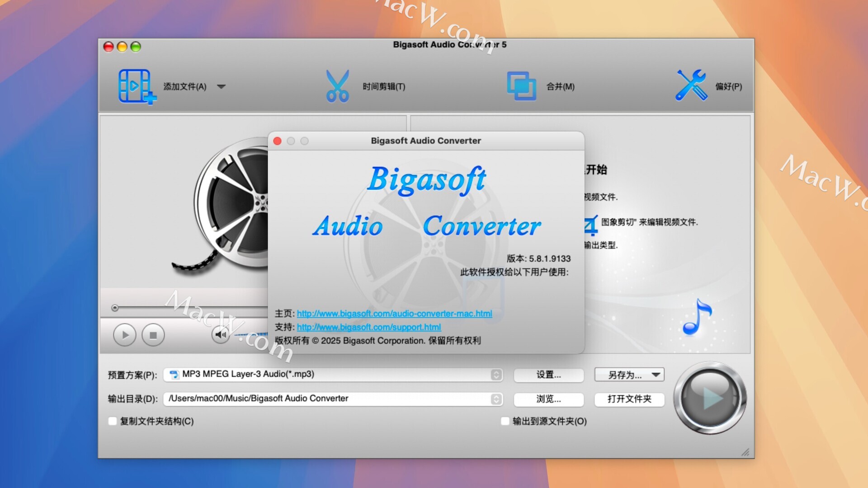The image size is (868, 488).
Task: Click the window resize grip corner
Action: [x=745, y=452]
